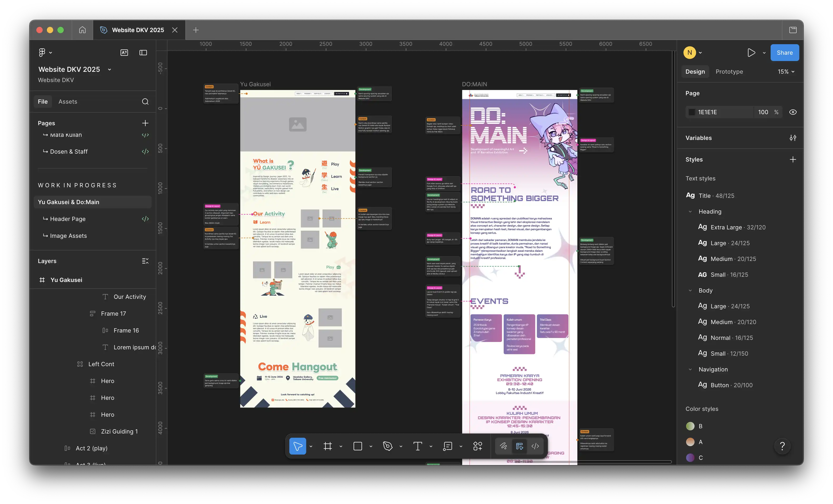Expand the Website DKV 2025 file dropdown

tap(110, 70)
